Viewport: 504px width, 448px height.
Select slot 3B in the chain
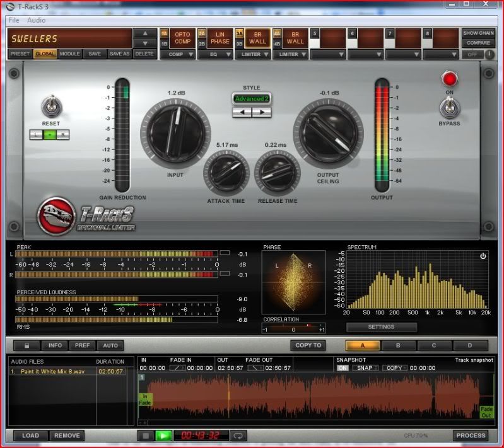[x=240, y=43]
